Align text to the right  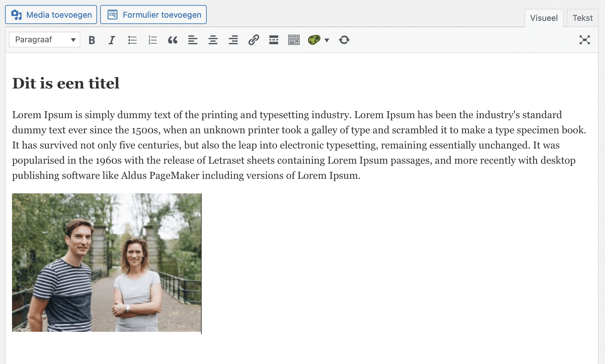click(233, 40)
